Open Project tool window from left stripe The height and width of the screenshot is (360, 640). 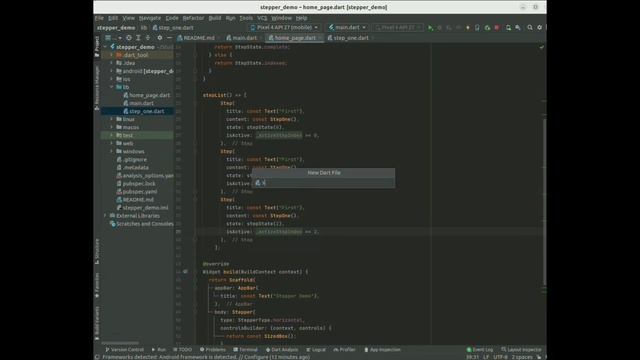pos(97,46)
